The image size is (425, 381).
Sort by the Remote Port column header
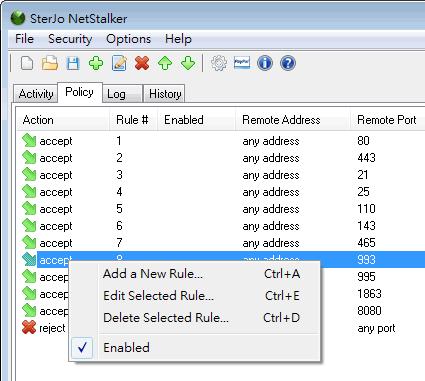[388, 120]
